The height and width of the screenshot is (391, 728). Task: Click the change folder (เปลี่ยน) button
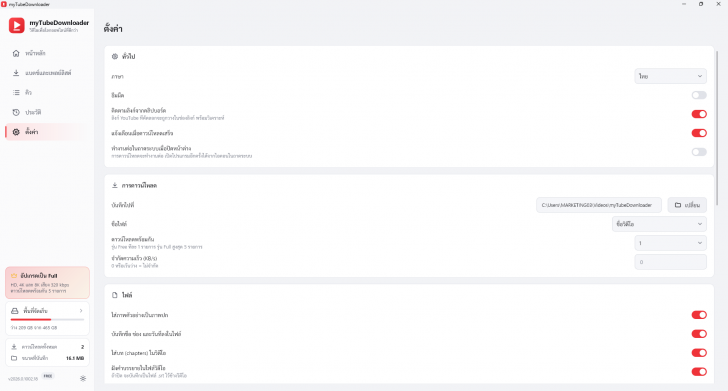pyautogui.click(x=687, y=205)
